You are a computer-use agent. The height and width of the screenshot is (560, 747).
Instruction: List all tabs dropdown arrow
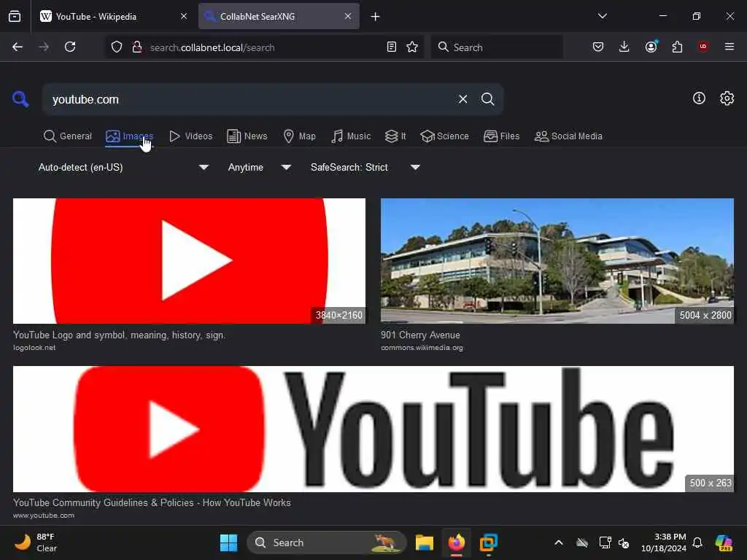602,16
